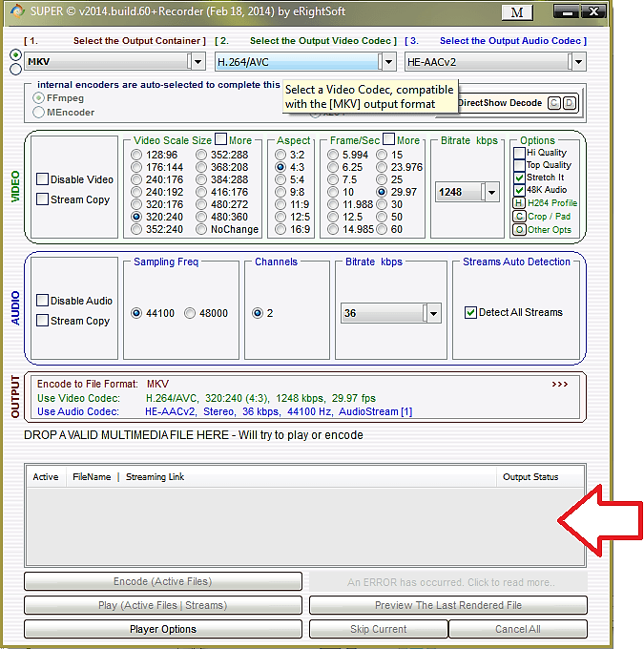
Task: Open Crop / Pad via C icon
Action: [519, 217]
